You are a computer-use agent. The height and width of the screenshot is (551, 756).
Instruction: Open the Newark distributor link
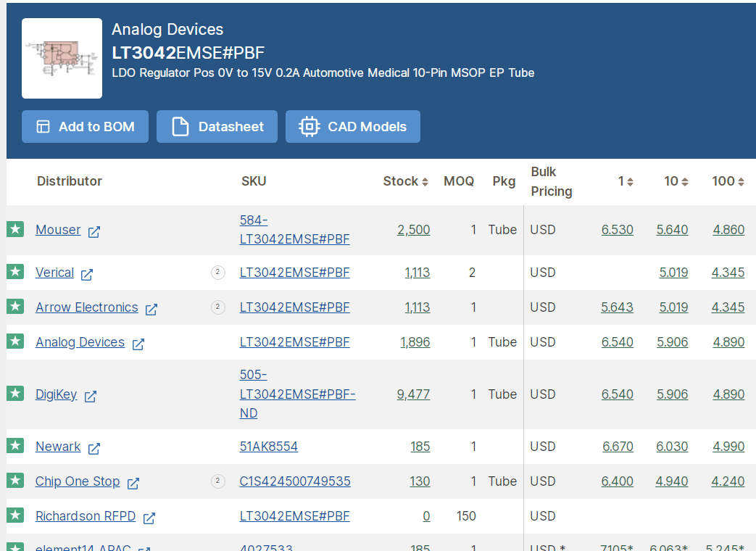point(58,447)
